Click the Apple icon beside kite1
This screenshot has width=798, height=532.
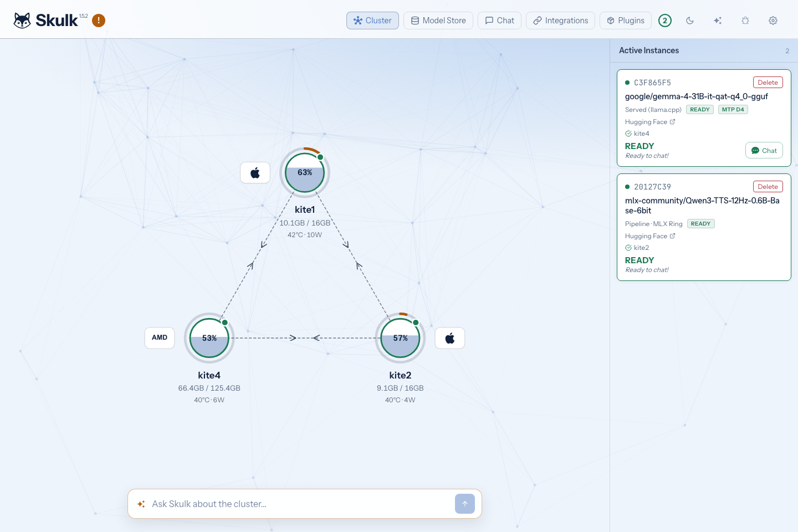(x=255, y=173)
